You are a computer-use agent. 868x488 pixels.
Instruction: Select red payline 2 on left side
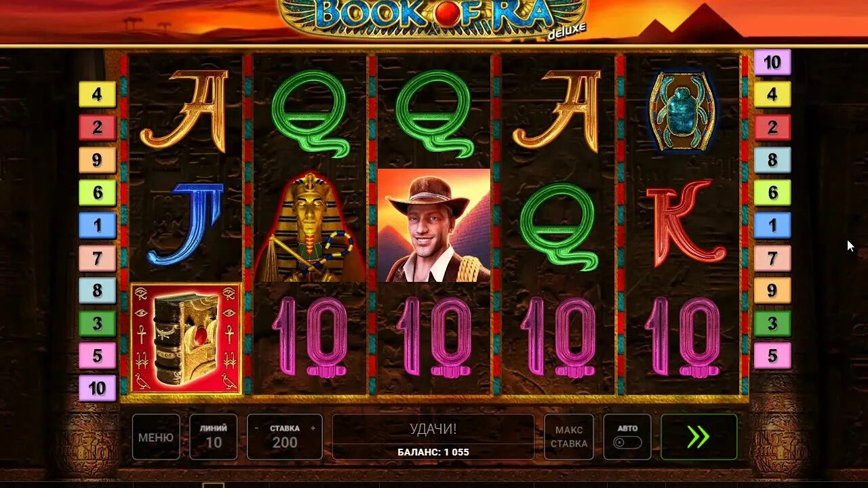(98, 127)
